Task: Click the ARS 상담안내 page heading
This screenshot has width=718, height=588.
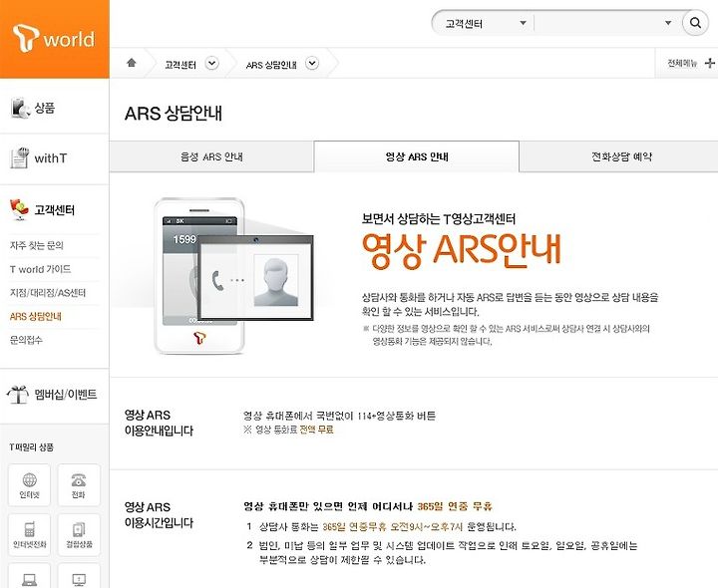Action: 174,114
